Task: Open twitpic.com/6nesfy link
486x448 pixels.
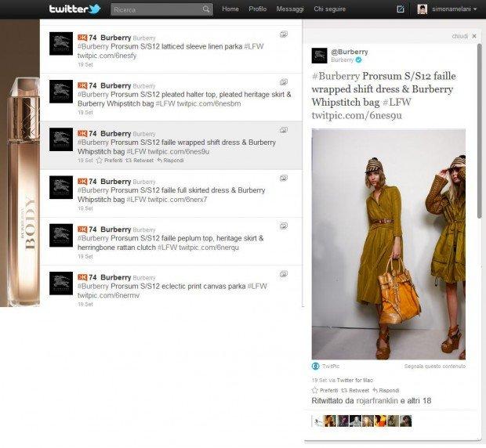Action: [107, 56]
